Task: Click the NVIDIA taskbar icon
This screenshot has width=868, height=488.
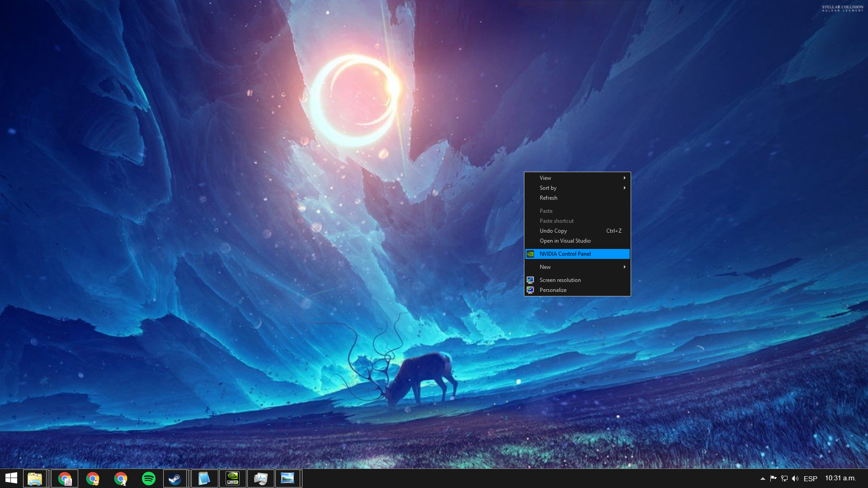Action: click(232, 478)
